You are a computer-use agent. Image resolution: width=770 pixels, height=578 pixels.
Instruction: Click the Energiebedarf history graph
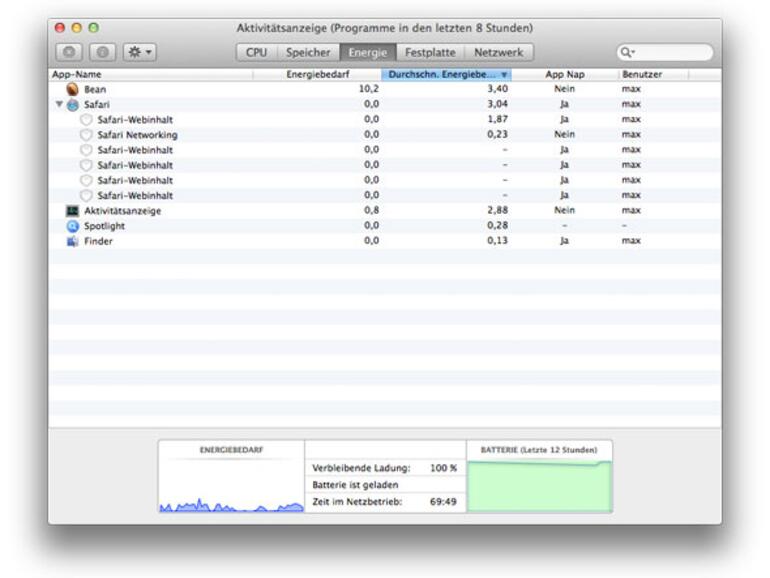point(231,486)
